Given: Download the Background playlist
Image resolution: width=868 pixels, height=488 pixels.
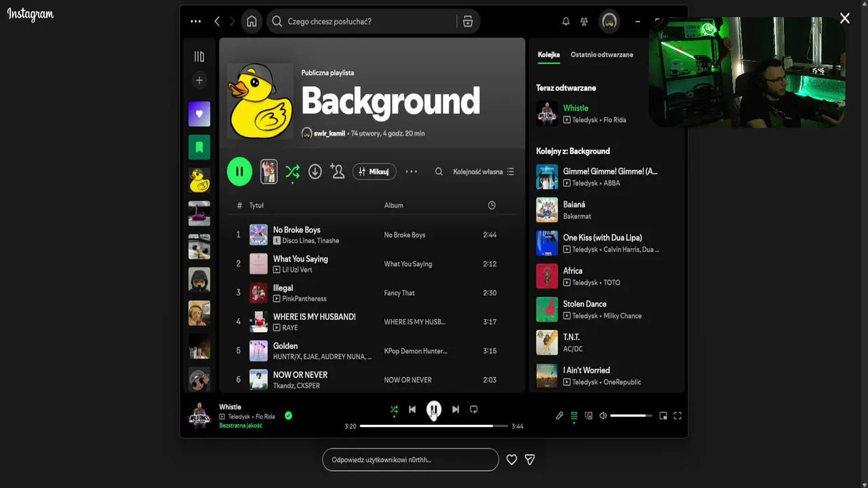Looking at the screenshot, I should (x=315, y=171).
